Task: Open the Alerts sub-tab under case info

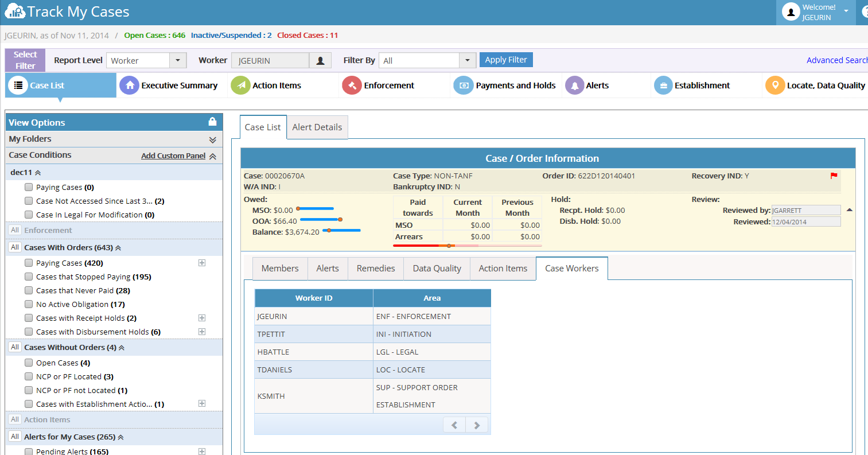Action: (328, 268)
